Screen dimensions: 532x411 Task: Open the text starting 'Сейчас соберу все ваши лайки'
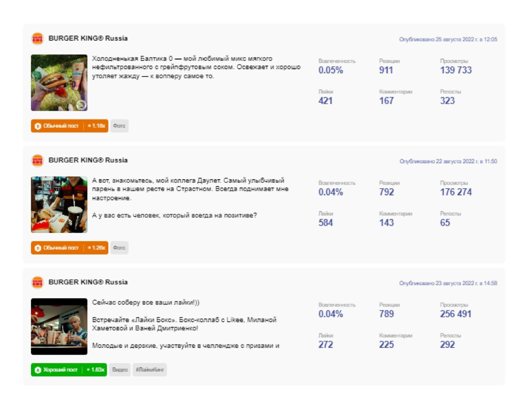[x=145, y=302]
